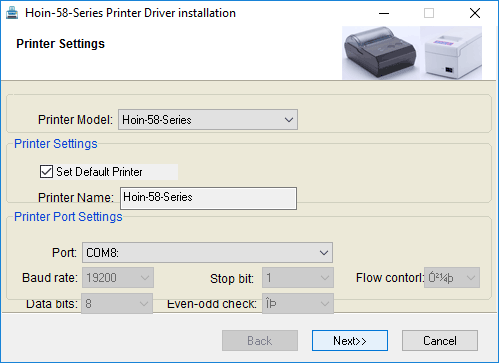Screen dimensions: 499x363
Task: Click the black portable printer image
Action: point(380,52)
